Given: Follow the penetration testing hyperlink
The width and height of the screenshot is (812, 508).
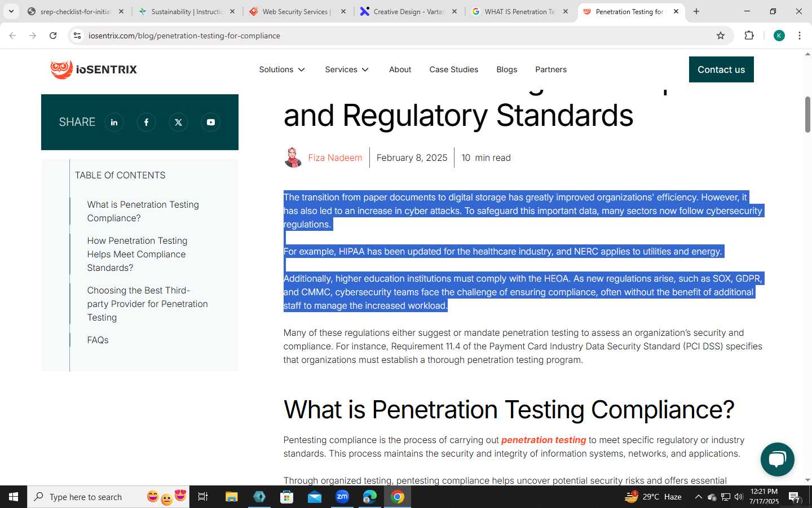Looking at the screenshot, I should pos(544,440).
